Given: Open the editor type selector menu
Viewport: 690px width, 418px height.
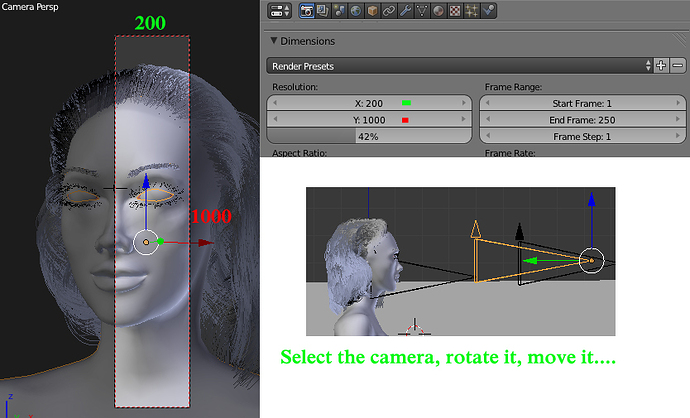Looking at the screenshot, I should coord(279,11).
